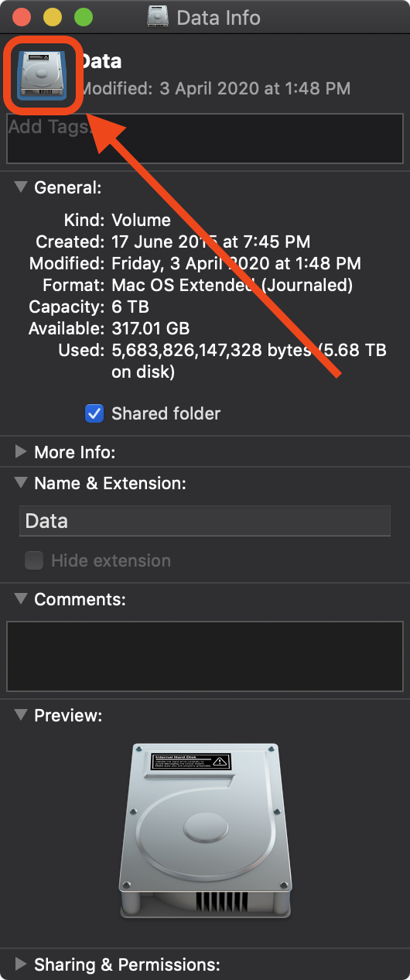This screenshot has width=410, height=980.
Task: Click the name field containing Data
Action: point(205,521)
